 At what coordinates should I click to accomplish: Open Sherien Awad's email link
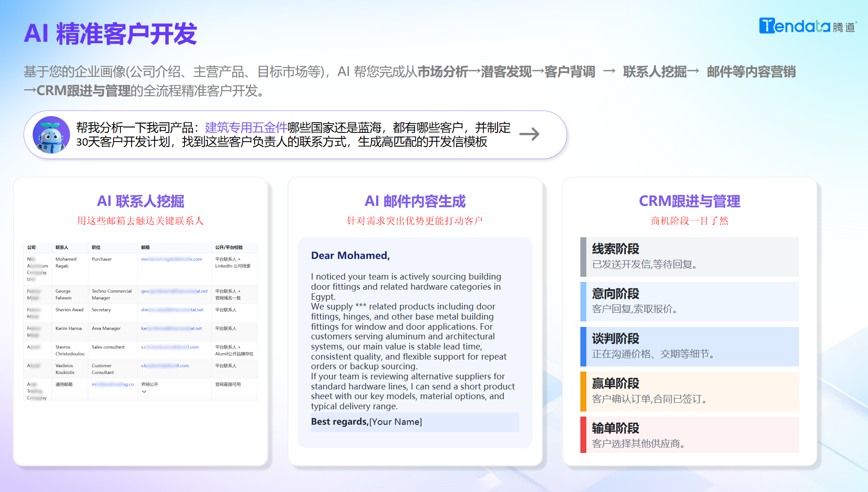pyautogui.click(x=172, y=310)
